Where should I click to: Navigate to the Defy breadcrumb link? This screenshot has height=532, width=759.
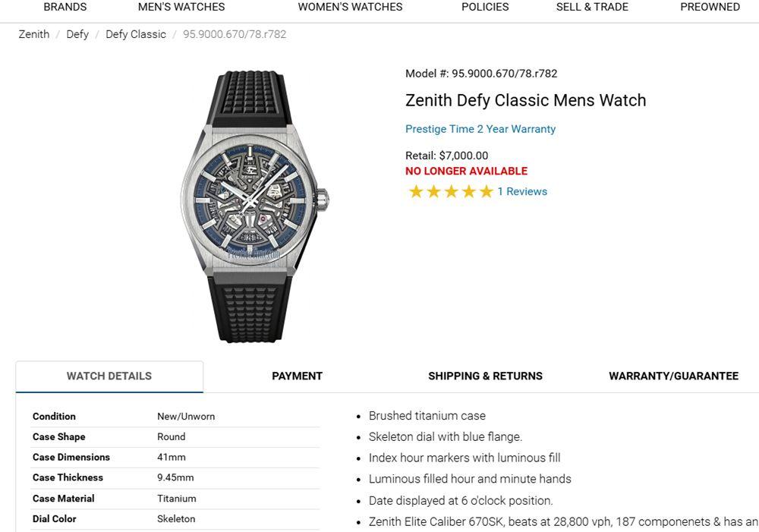[x=77, y=34]
